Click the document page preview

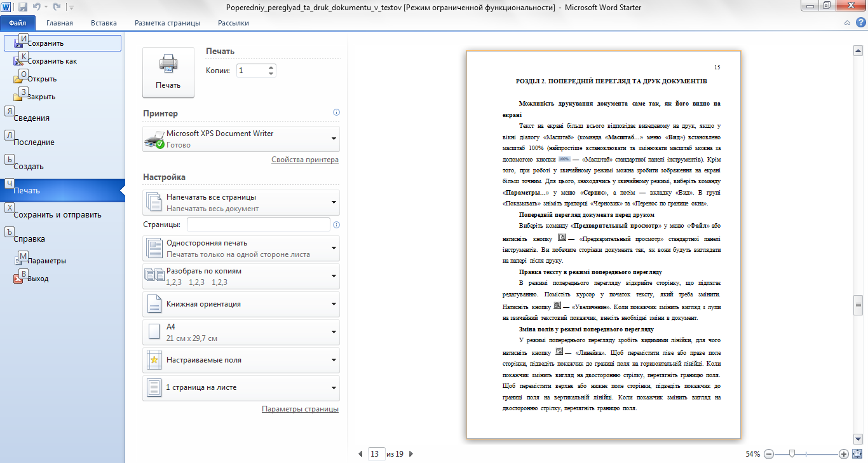click(x=604, y=245)
